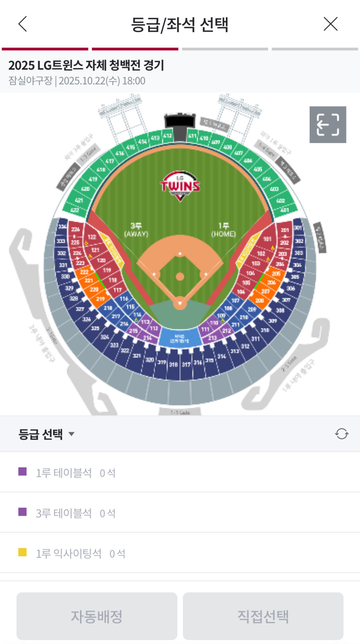The height and width of the screenshot is (644, 360).
Task: Click the purple swatch beside 1루 테이블석
Action: [x=22, y=471]
